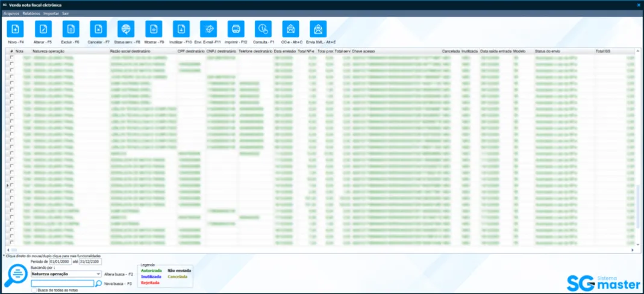Click the 'Data emissão' column header
Viewport: 644px width, 294px height.
pyautogui.click(x=284, y=51)
